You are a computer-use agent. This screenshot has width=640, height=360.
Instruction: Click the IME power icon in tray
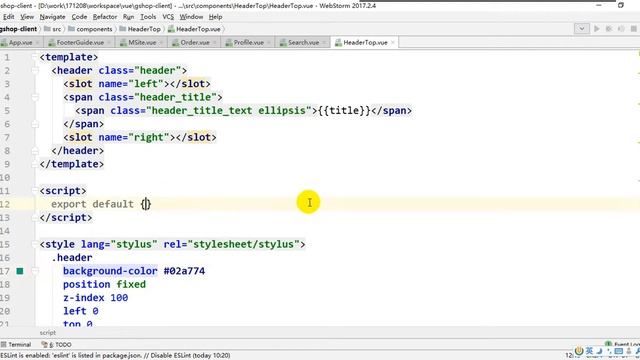click(x=579, y=351)
